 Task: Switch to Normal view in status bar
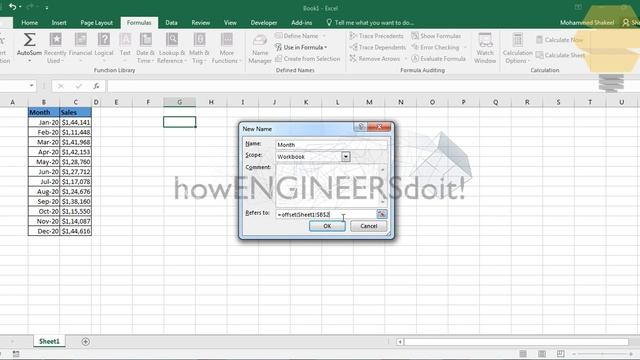pos(523,353)
